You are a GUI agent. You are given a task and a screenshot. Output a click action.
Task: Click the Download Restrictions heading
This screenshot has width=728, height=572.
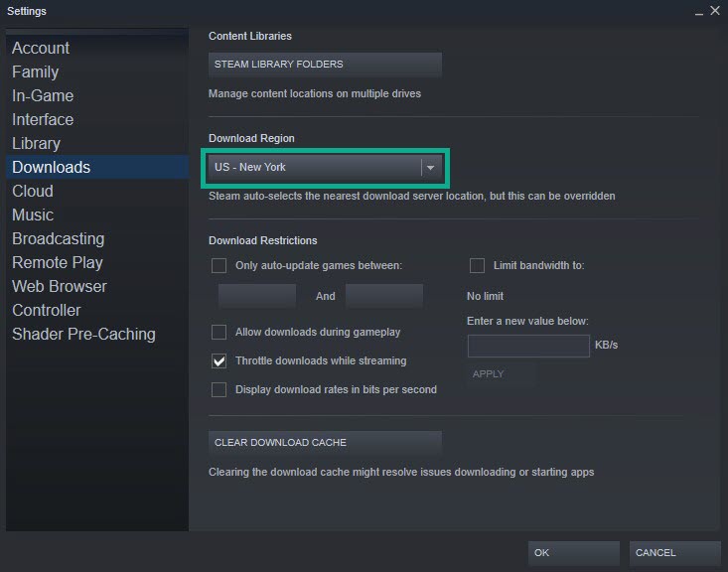pyautogui.click(x=263, y=240)
